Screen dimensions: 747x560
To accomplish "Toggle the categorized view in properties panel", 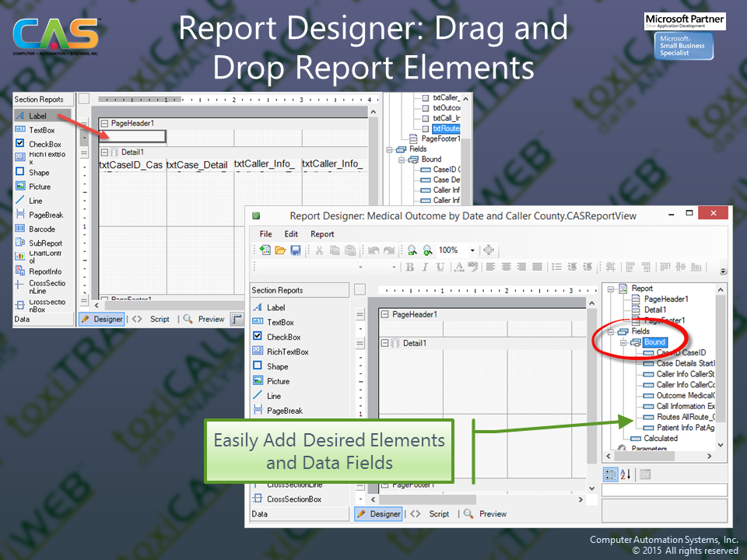I will point(611,474).
